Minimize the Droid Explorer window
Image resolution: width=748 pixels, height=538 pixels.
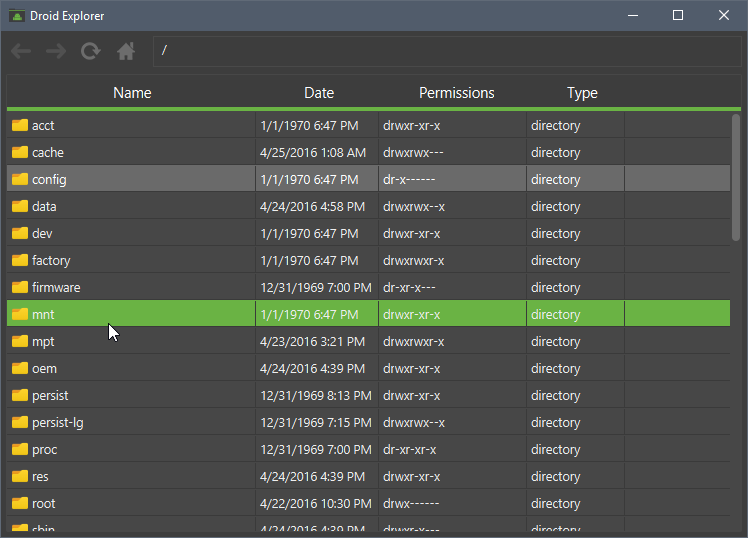[x=633, y=15]
